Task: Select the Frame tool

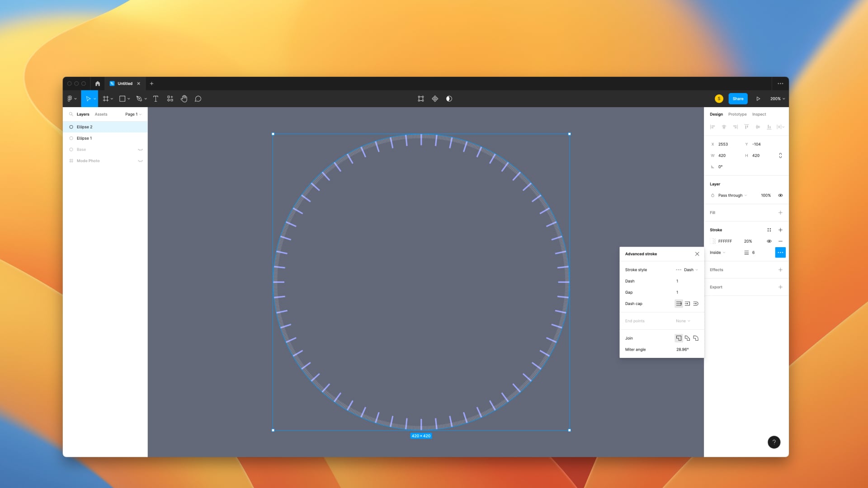Action: click(x=105, y=99)
